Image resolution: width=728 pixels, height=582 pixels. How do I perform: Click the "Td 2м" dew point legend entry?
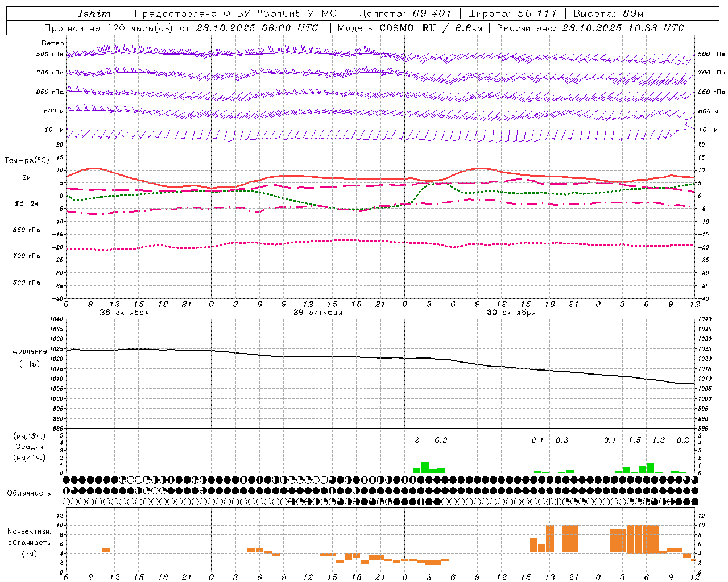27,203
